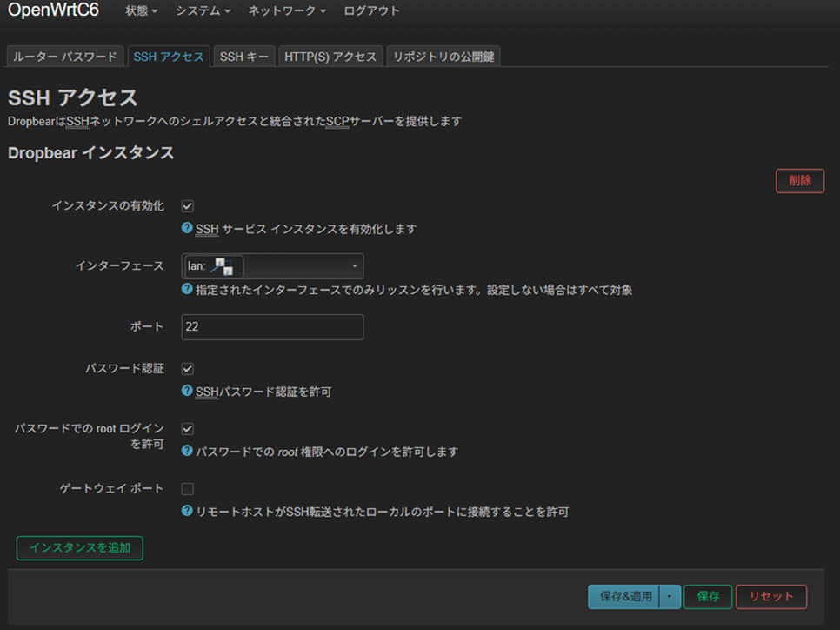Screen dimensions: 840x630
Task: Click the help icon beside SSHパスワード認証を許可
Action: click(187, 391)
